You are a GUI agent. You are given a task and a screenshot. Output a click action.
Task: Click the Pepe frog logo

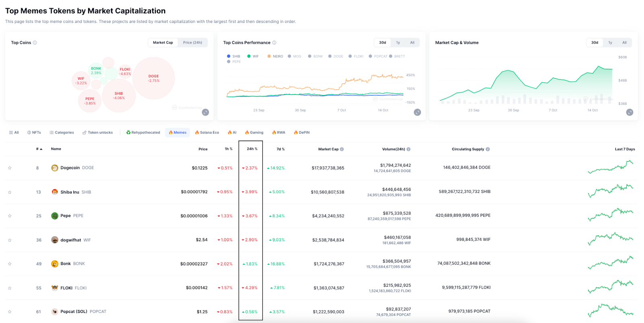coord(55,216)
